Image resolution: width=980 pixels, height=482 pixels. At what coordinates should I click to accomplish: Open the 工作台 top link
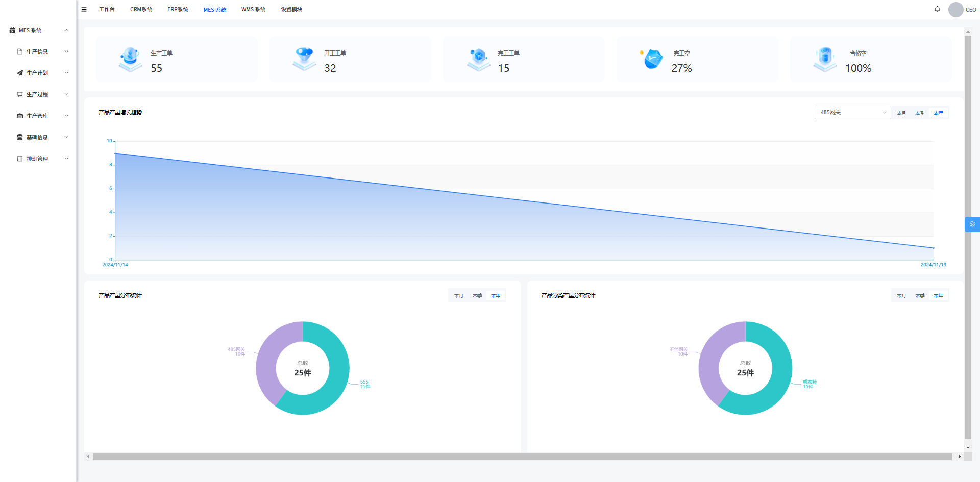coord(107,10)
